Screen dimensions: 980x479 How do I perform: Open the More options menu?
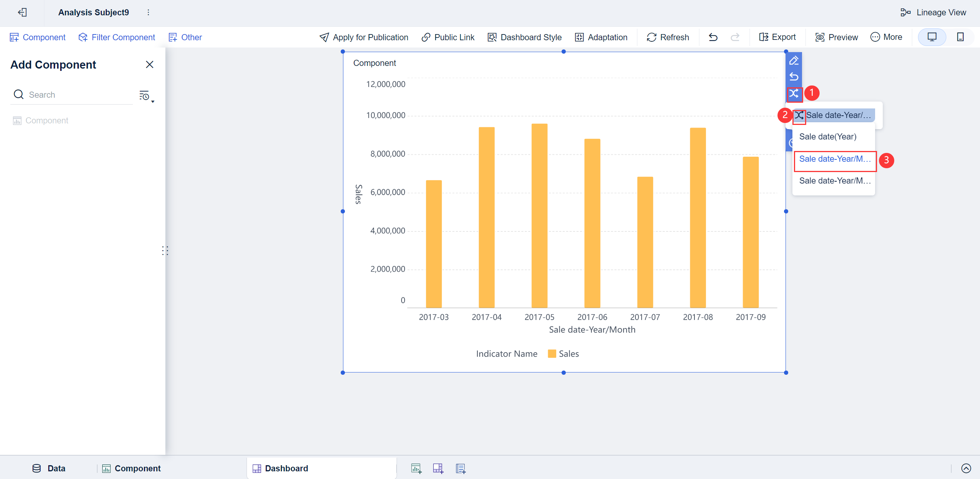886,37
